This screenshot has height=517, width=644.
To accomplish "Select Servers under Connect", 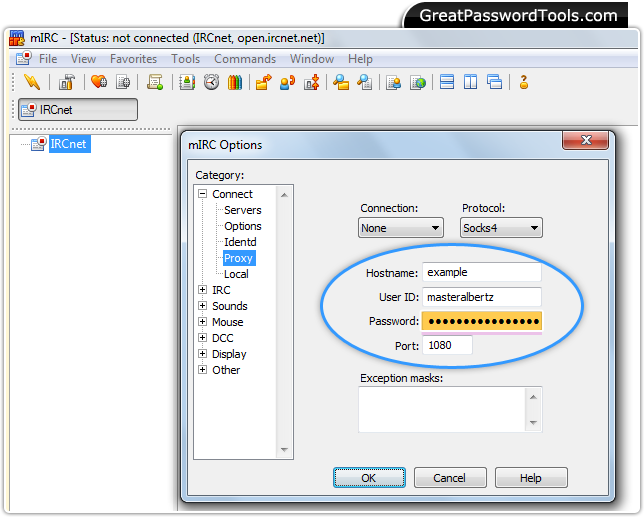I will [x=243, y=210].
